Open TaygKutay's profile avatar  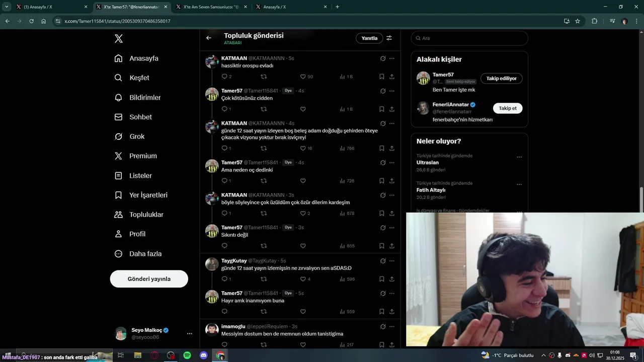(x=212, y=264)
